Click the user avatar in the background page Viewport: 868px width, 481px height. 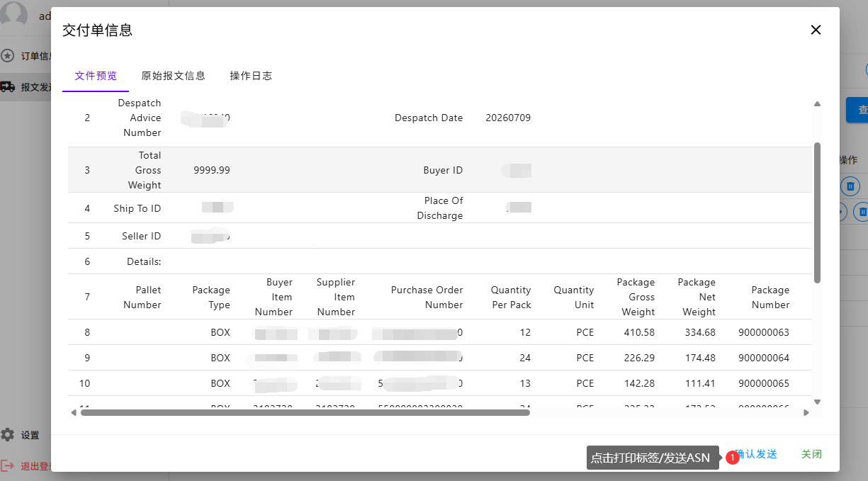point(13,13)
